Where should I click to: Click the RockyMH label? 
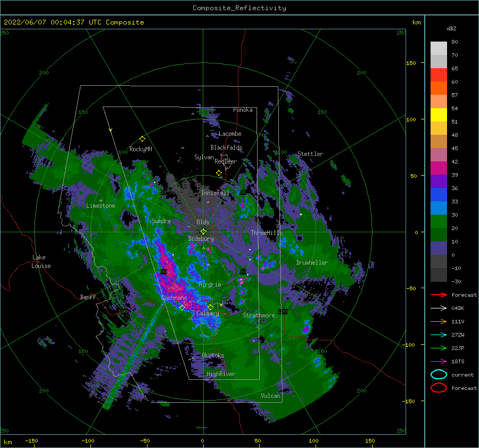pos(141,149)
